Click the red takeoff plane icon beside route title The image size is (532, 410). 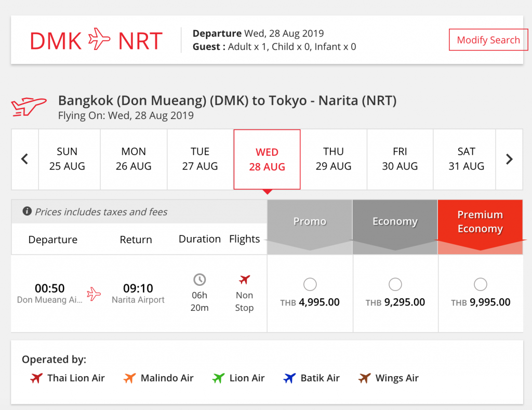click(29, 107)
